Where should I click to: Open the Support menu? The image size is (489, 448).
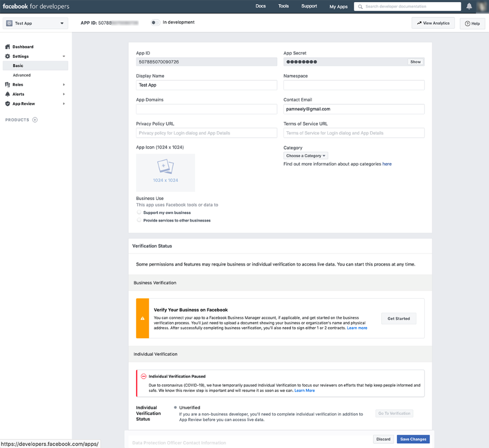pyautogui.click(x=309, y=6)
